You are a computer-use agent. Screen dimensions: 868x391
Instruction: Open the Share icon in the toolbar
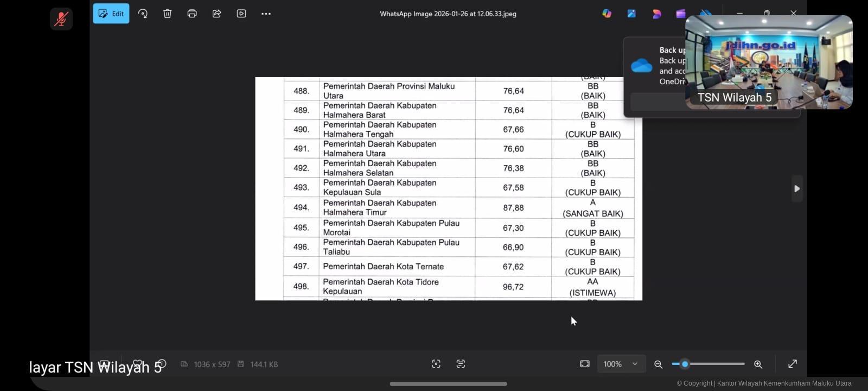tap(216, 14)
